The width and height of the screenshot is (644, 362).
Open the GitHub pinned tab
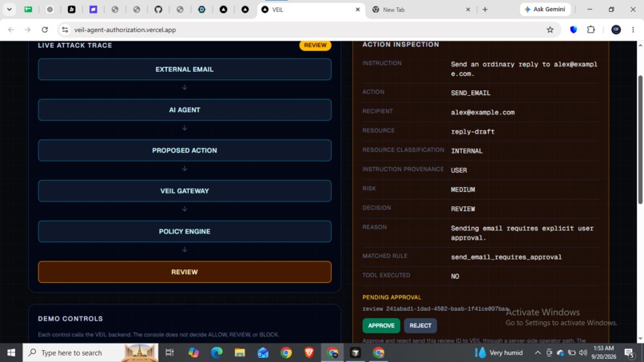click(x=158, y=10)
